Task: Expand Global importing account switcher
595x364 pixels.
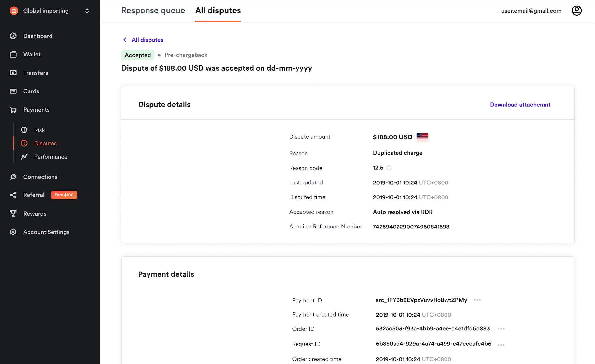Action: pyautogui.click(x=87, y=11)
